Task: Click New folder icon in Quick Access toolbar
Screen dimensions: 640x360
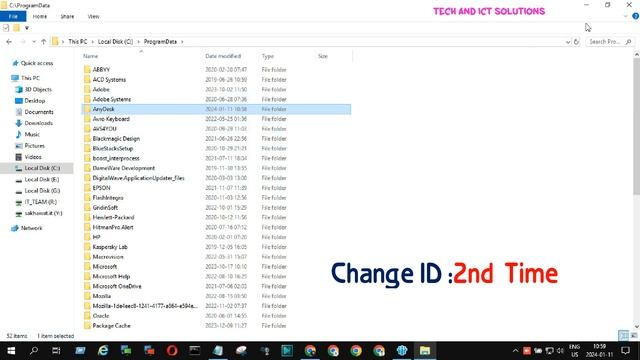Action: tap(16, 28)
